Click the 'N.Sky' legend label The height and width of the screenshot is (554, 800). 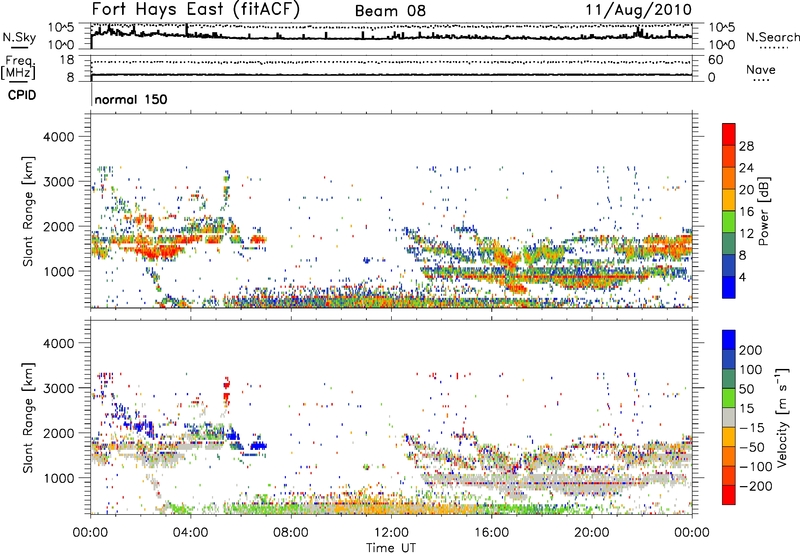pos(19,37)
